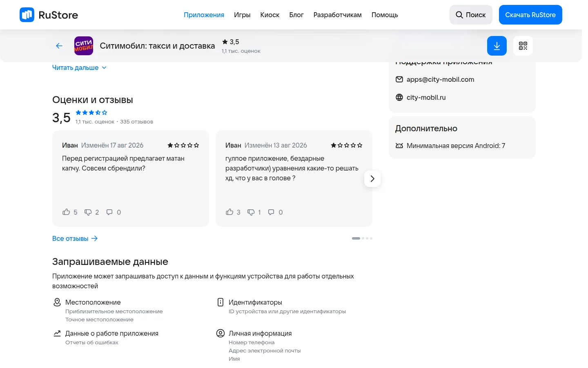Click the Приблизительное местоположение text

coord(114,312)
